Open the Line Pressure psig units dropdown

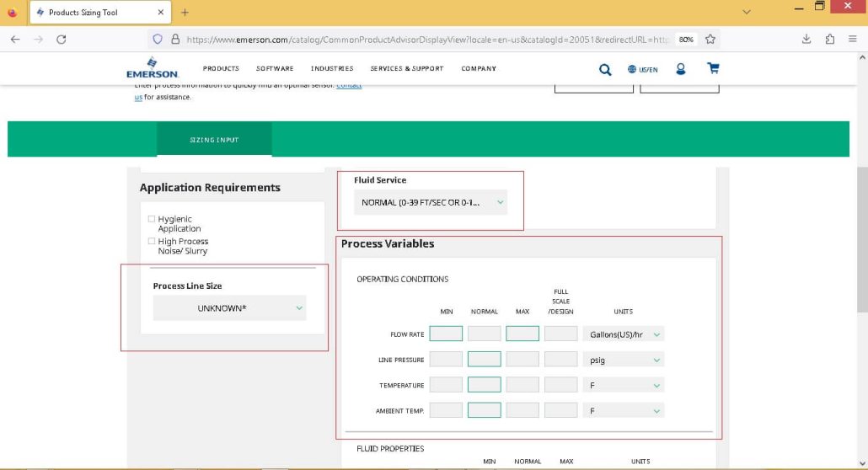point(624,360)
